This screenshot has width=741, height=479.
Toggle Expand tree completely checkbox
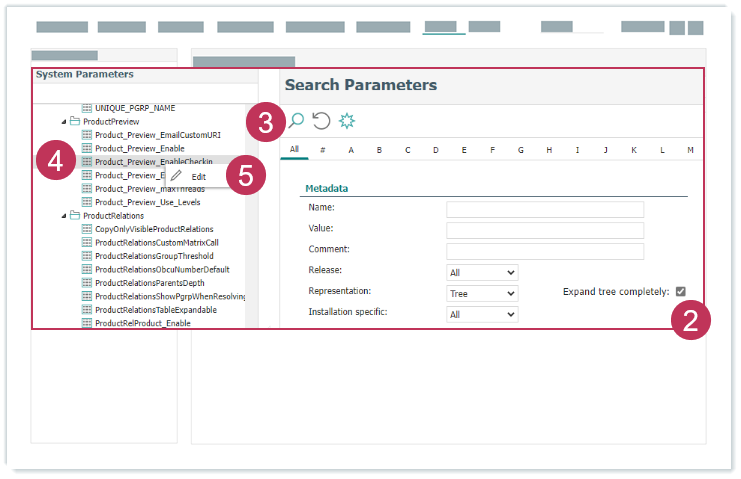coord(681,292)
